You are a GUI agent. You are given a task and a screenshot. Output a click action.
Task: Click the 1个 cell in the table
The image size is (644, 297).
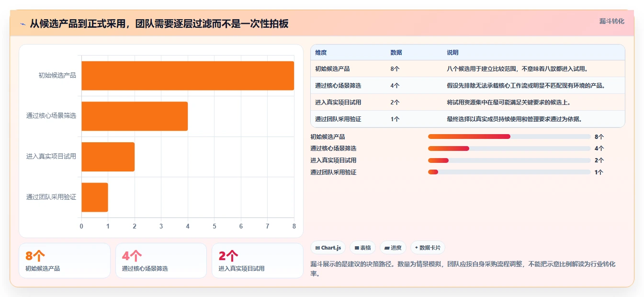(x=395, y=119)
